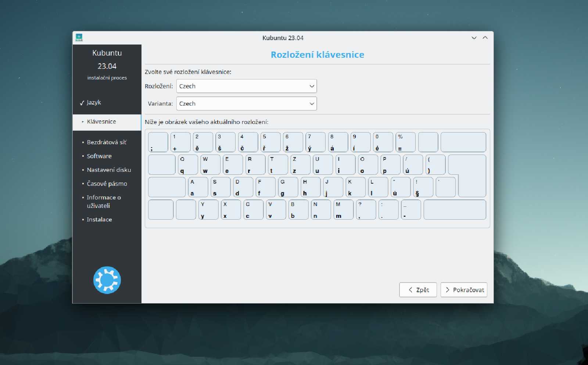Click the parentheses key in preview
This screenshot has height=365, width=588.
coord(435,164)
